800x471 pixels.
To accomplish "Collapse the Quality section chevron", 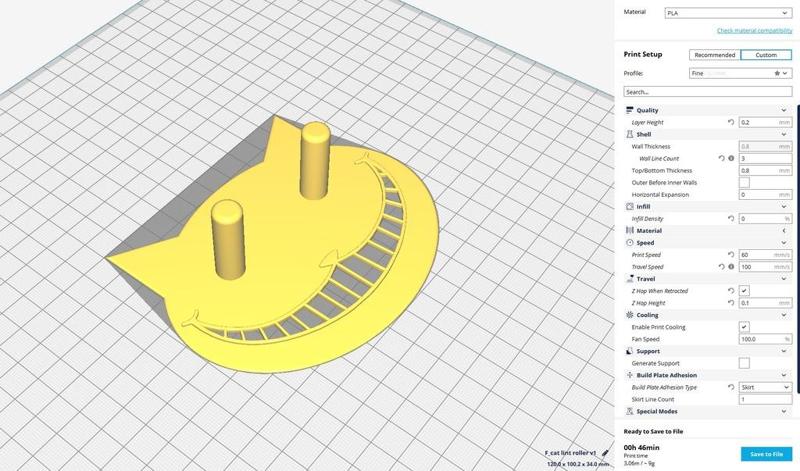I will (784, 110).
